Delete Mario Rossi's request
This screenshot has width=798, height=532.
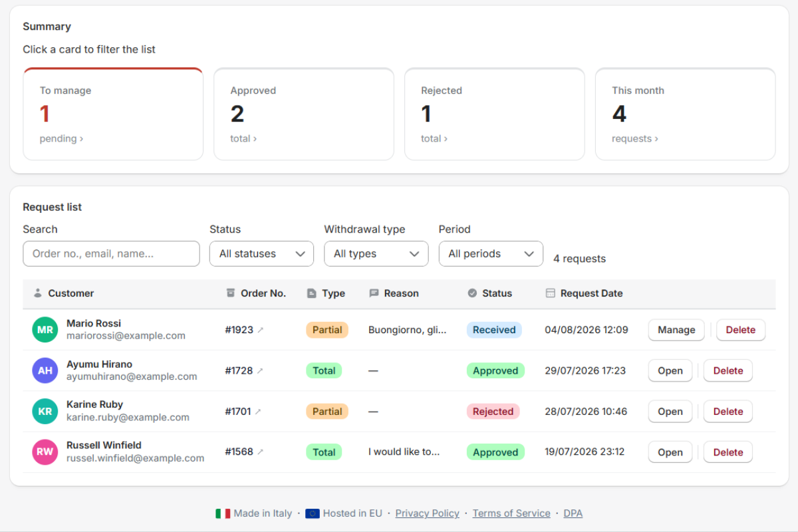[741, 330]
